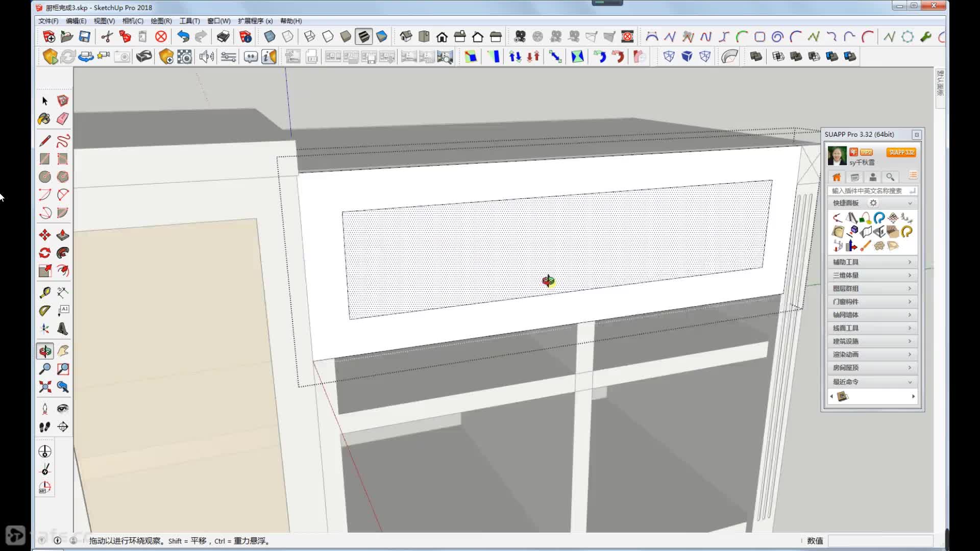Viewport: 980px width, 551px height.
Task: Expand 三维体量 section
Action: [872, 275]
